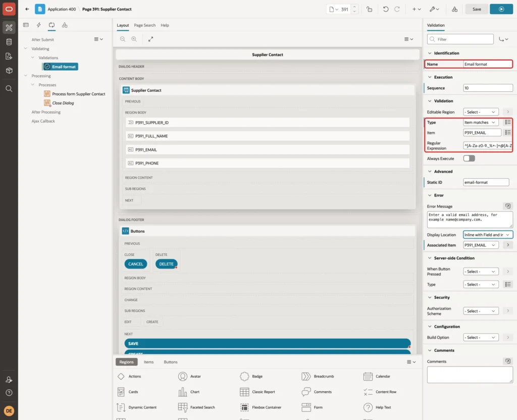Open Build Option dropdown

tap(481, 337)
